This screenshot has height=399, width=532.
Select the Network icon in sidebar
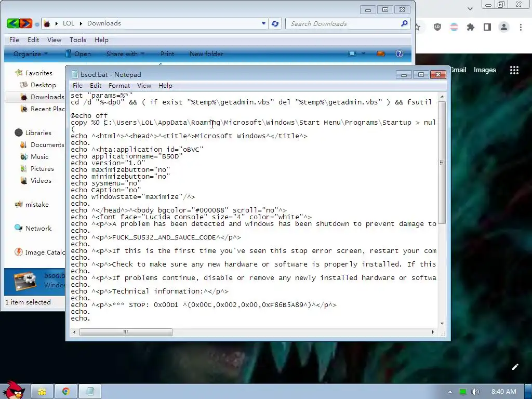point(19,228)
